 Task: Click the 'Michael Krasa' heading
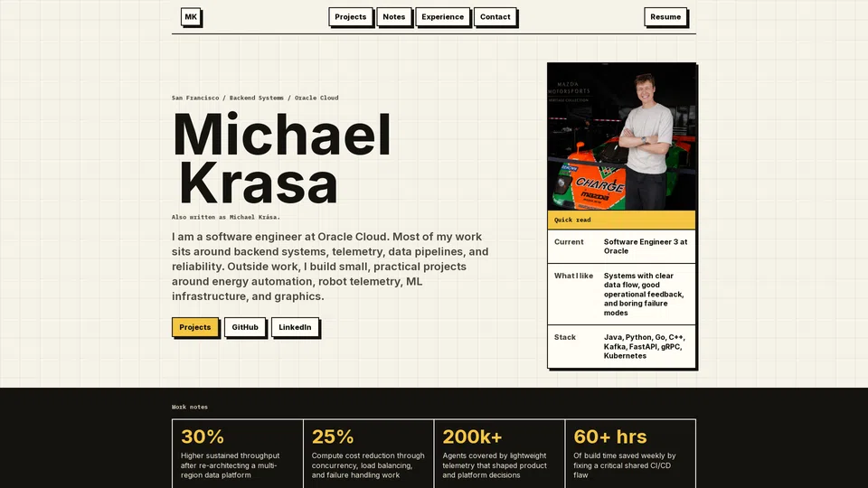click(x=282, y=159)
